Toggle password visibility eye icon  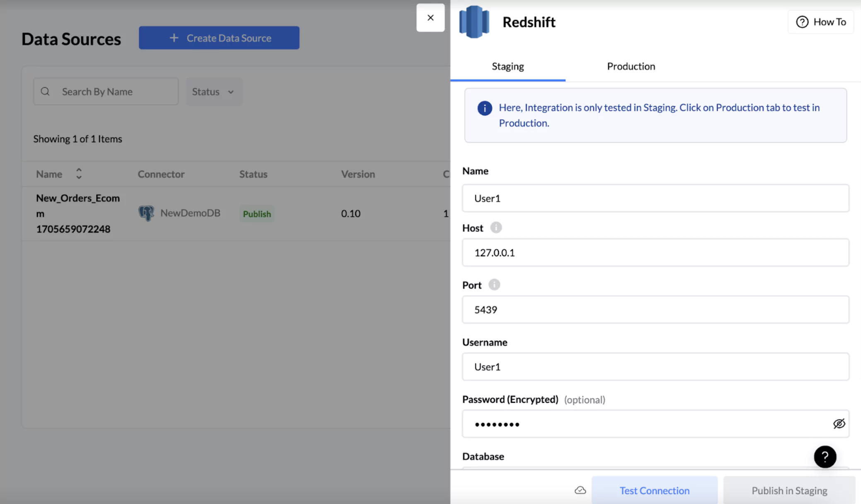point(839,424)
